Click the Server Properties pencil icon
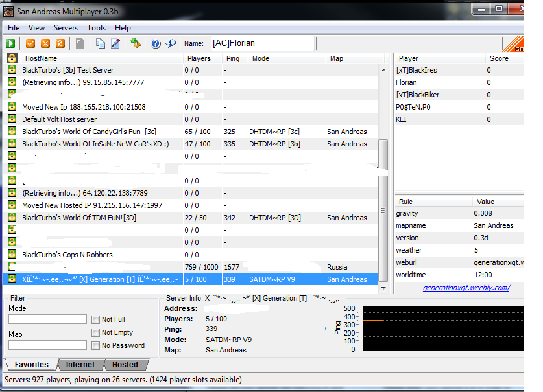The width and height of the screenshot is (543, 392). tap(115, 43)
